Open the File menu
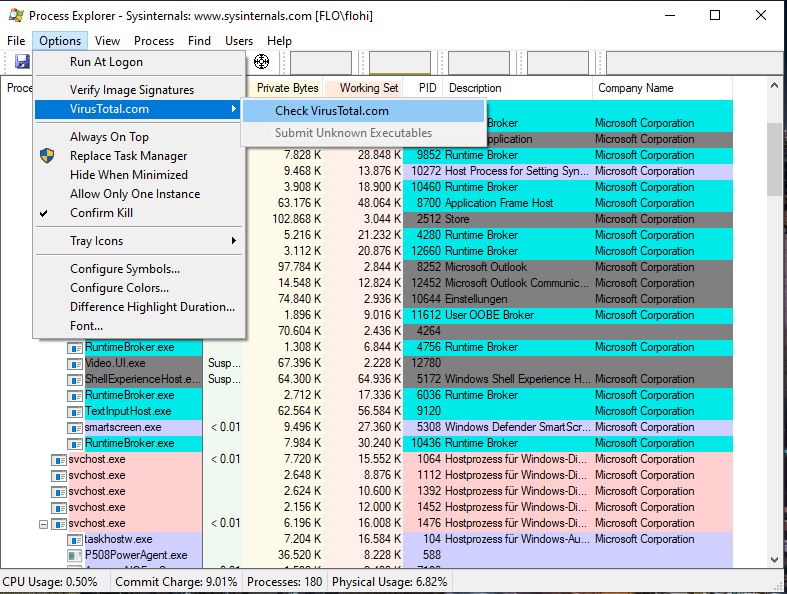Screen dimensions: 787x594 (x=16, y=41)
